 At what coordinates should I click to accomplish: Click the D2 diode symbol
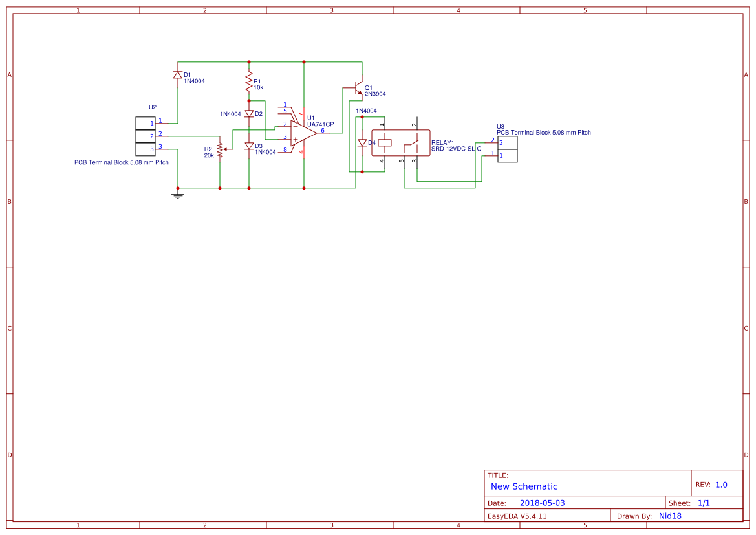[x=248, y=113]
